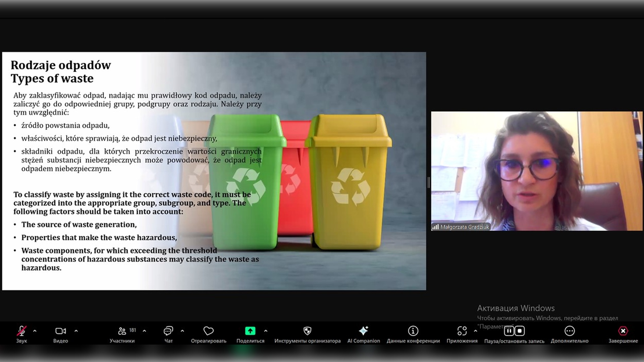Select Małgorzata Gradziuk's video thumbnail
This screenshot has height=362, width=644.
point(537,171)
